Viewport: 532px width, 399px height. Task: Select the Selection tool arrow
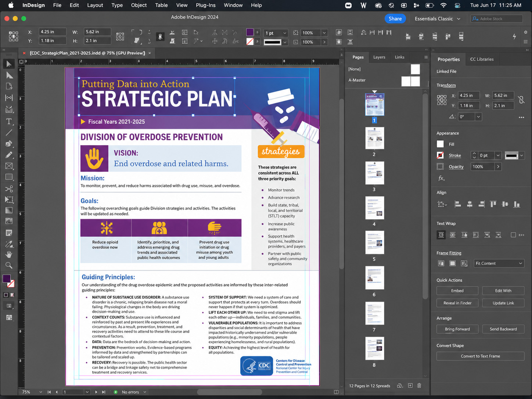[x=9, y=64]
